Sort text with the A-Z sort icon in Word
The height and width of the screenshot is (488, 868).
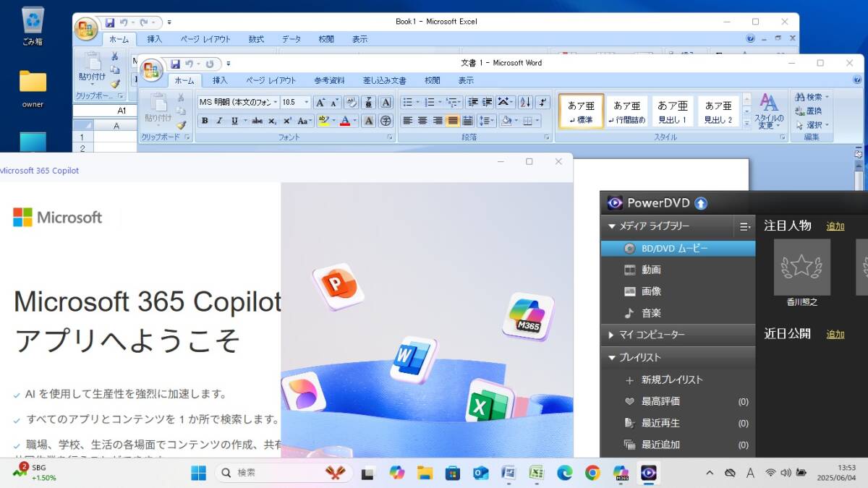[525, 103]
